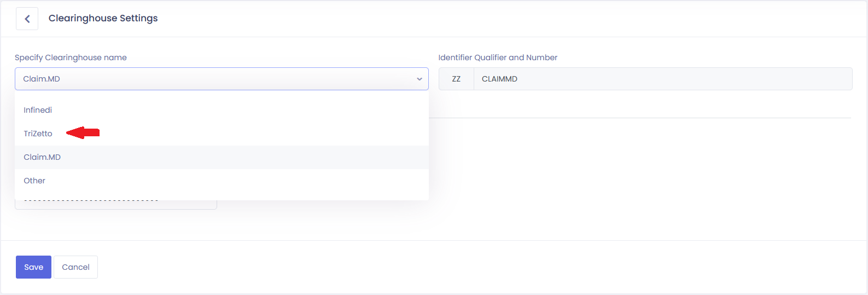The height and width of the screenshot is (295, 868).
Task: Click the Claim.MD text in the select field
Action: tap(42, 79)
